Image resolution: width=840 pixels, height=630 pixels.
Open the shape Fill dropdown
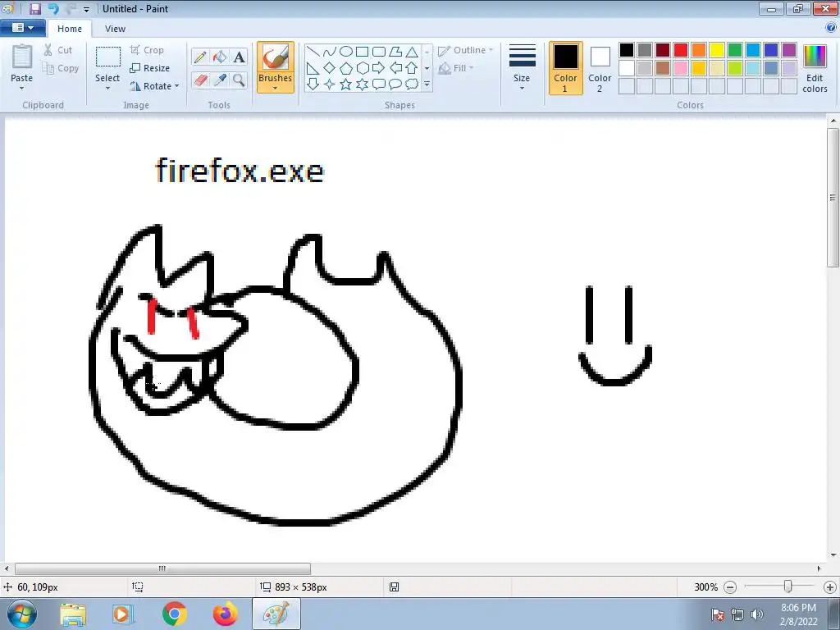tap(456, 68)
